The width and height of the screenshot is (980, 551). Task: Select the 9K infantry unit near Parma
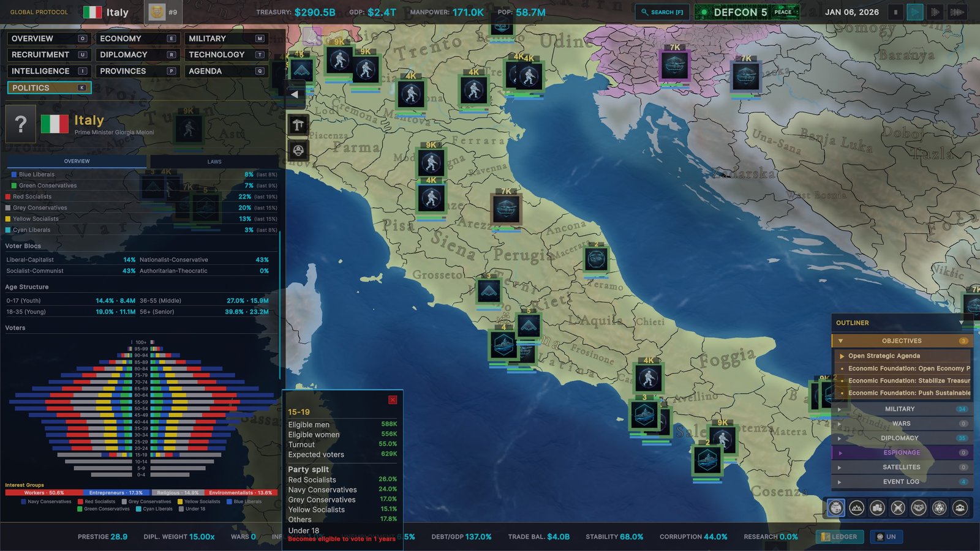pos(431,163)
